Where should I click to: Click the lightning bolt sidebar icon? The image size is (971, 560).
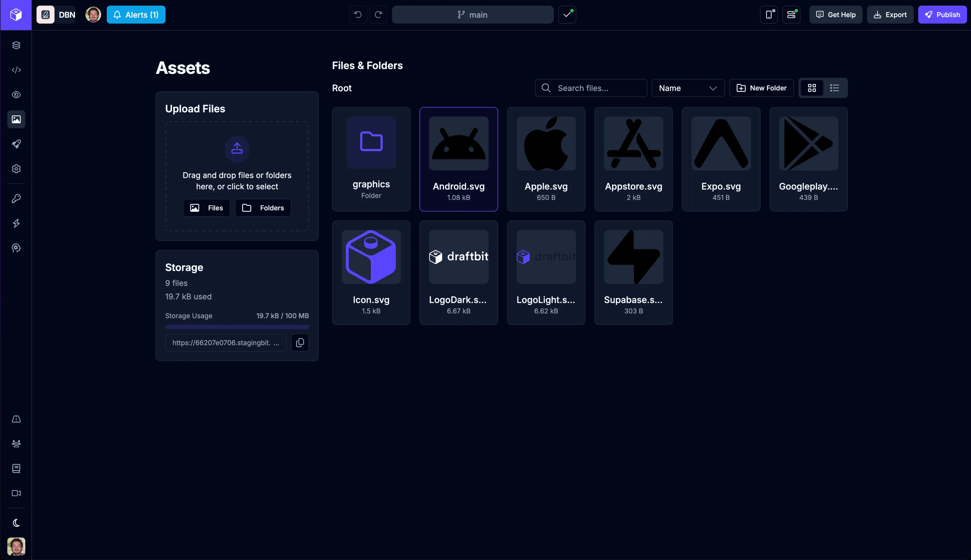pos(16,223)
